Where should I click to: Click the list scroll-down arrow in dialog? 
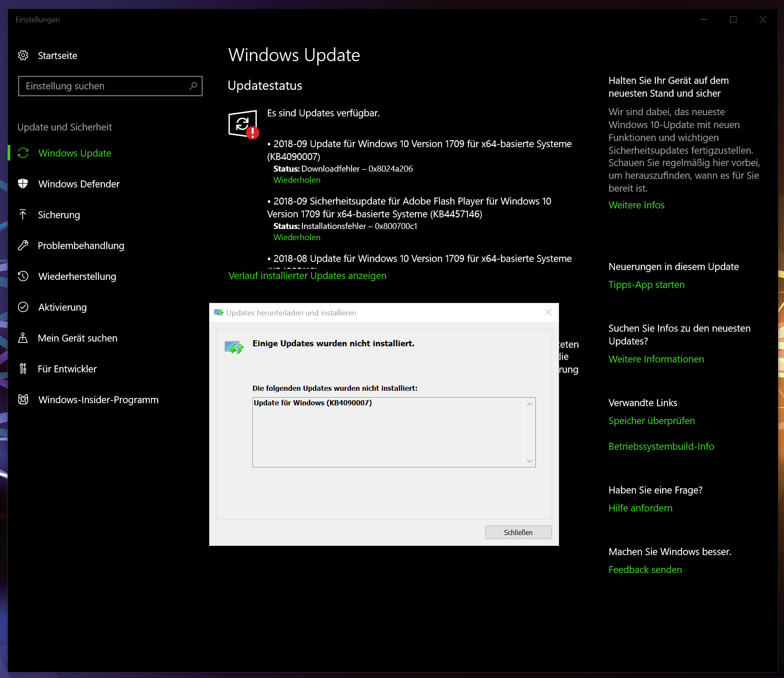(529, 461)
